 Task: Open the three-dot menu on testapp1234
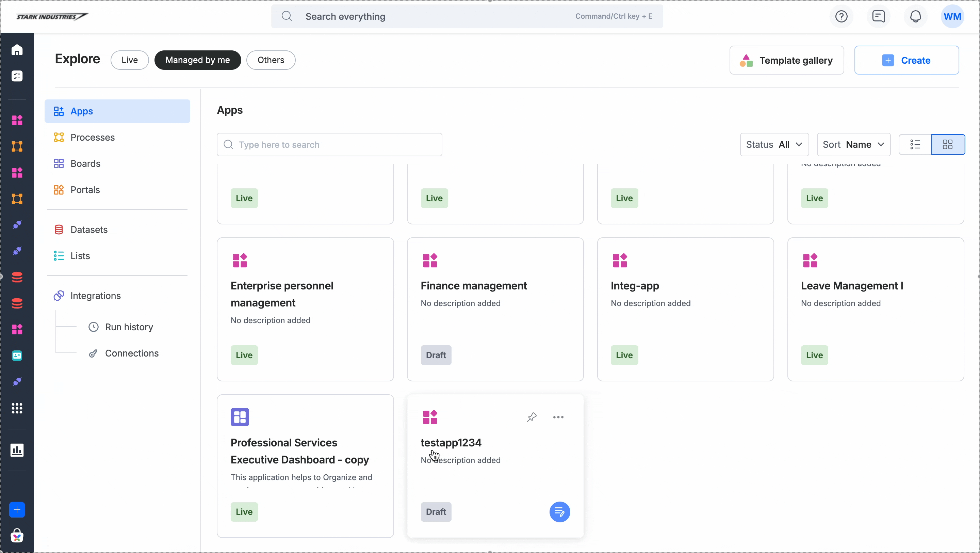pos(558,417)
